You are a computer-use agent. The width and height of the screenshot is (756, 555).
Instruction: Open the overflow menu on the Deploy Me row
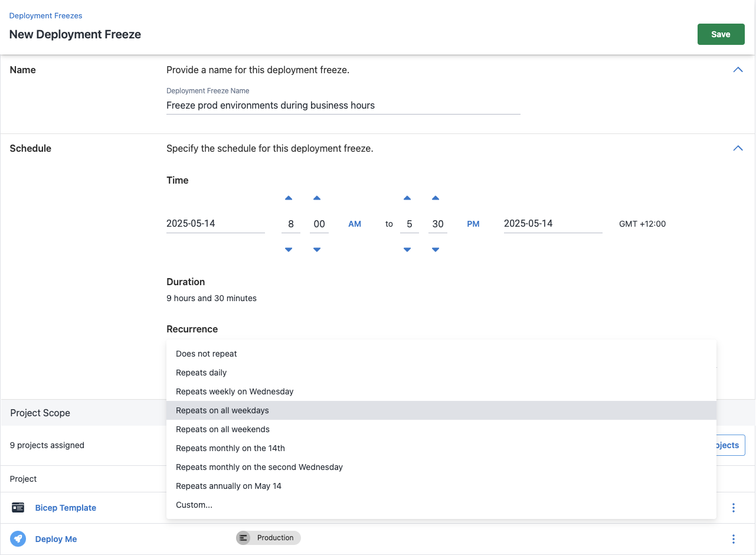click(733, 538)
